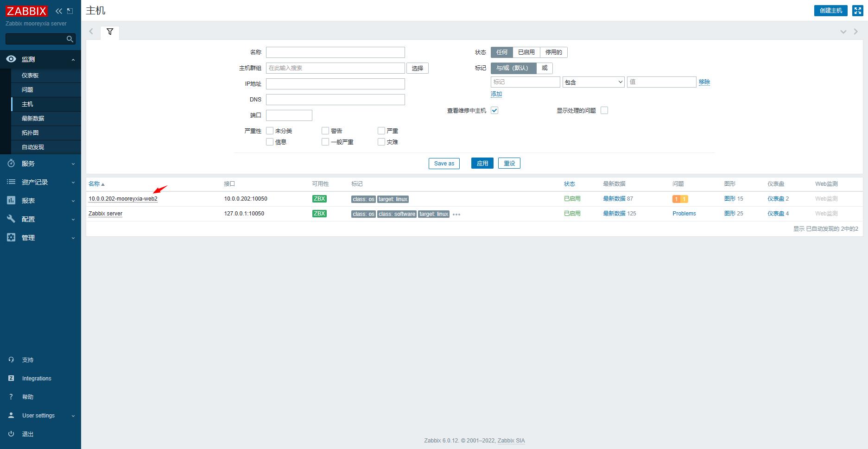This screenshot has width=868, height=449.
Task: Select 停用的 status filter
Action: tap(554, 52)
